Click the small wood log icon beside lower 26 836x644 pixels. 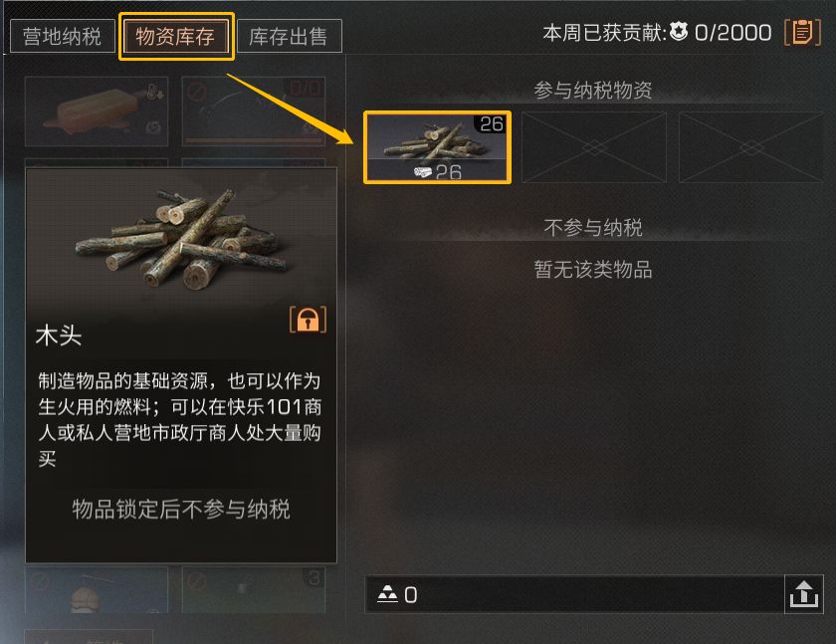(x=423, y=171)
